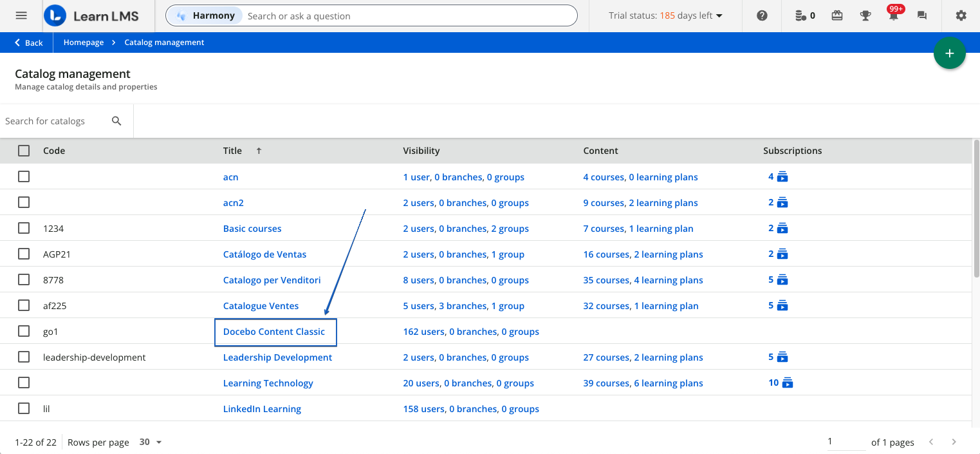Open the hamburger navigation menu
The width and height of the screenshot is (980, 454).
pyautogui.click(x=21, y=15)
